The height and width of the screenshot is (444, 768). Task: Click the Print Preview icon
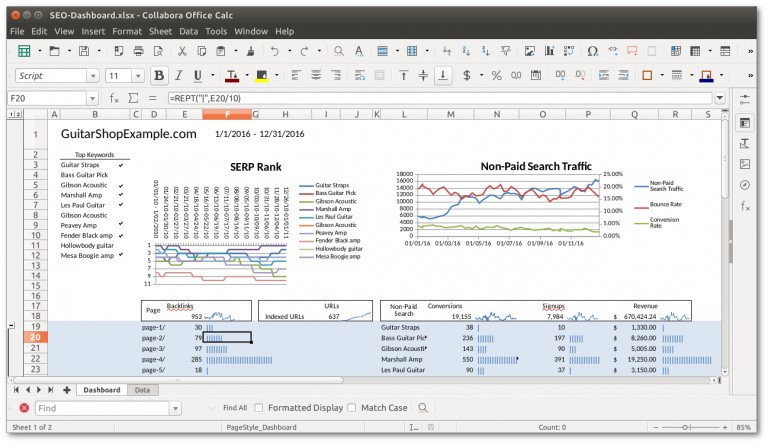[158, 51]
